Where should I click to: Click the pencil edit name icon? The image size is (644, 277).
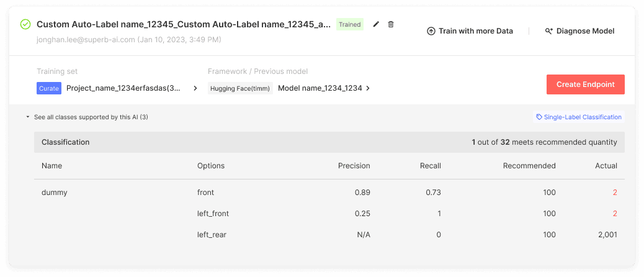click(x=376, y=24)
